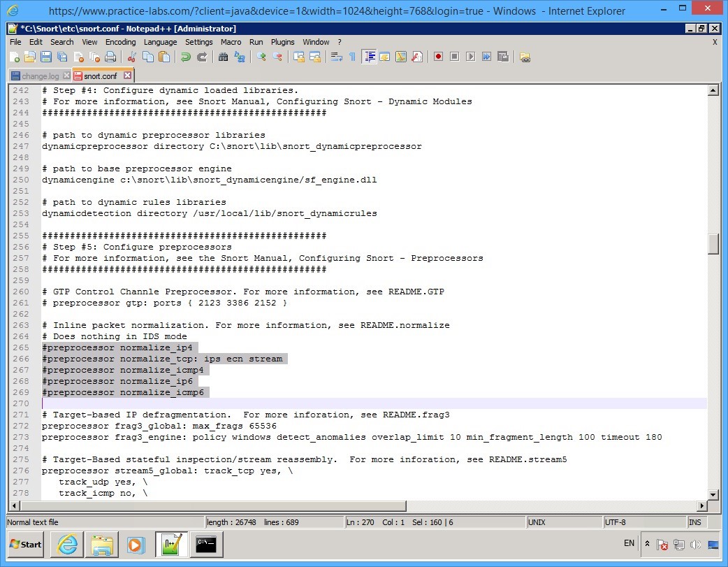This screenshot has width=728, height=567.
Task: Save snort.conf via the Save icon
Action: (47, 57)
